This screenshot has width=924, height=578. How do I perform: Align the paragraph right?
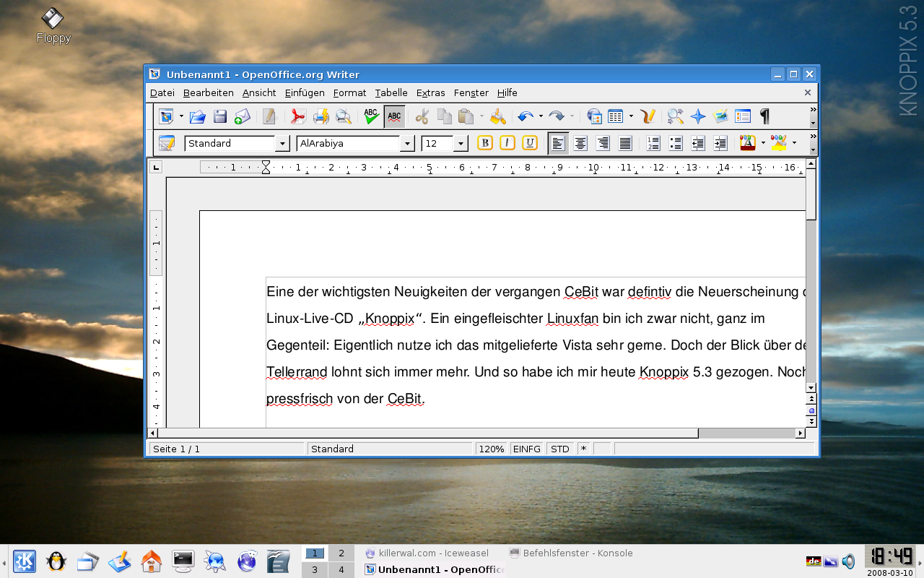pyautogui.click(x=603, y=143)
